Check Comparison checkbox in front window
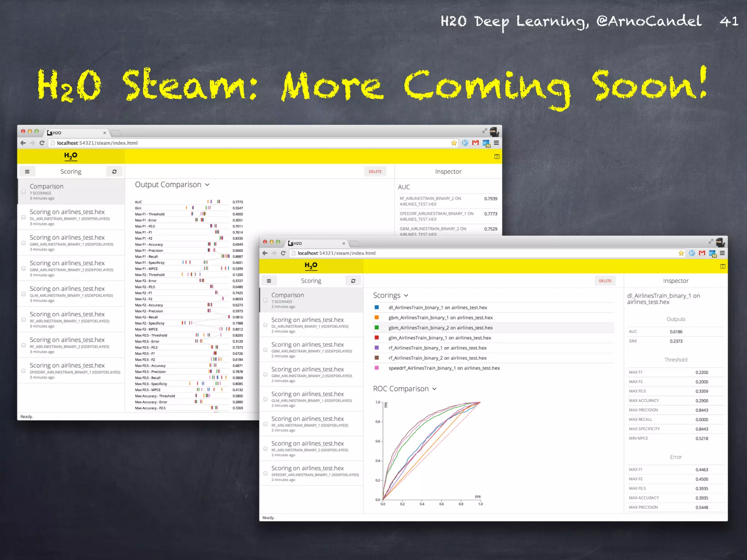Viewport: 747px width, 560px height. pos(265,300)
